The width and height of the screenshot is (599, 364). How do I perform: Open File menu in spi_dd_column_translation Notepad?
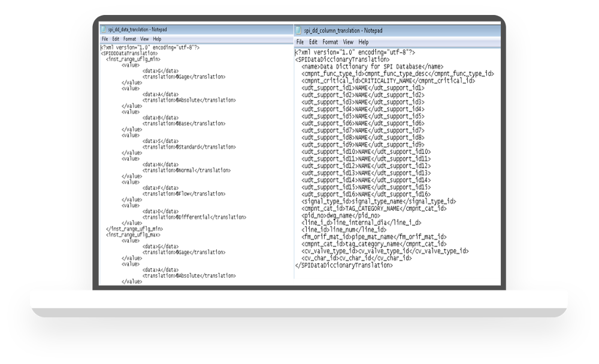(301, 43)
